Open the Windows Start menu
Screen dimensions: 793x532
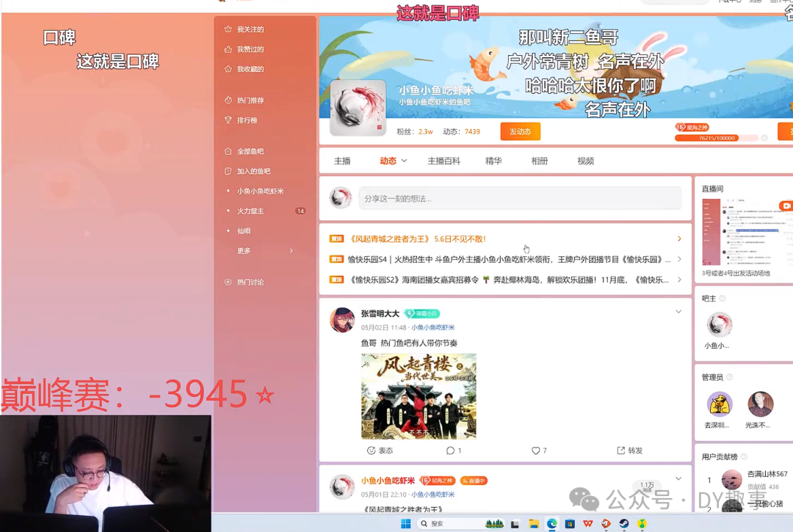coord(405,523)
